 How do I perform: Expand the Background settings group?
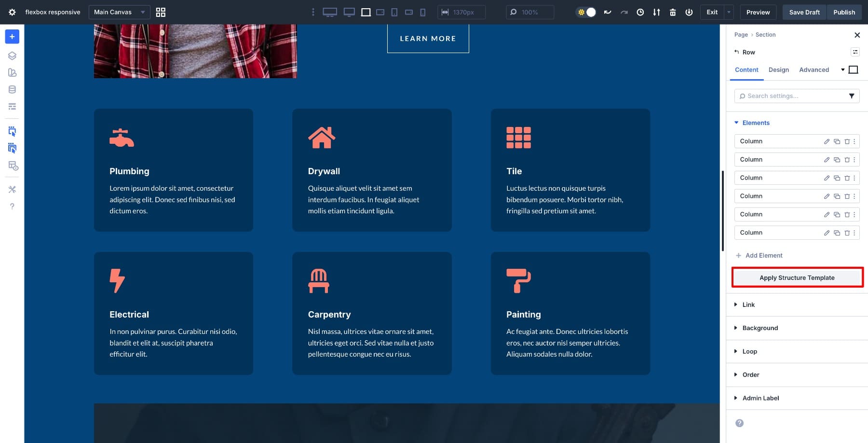click(x=760, y=328)
